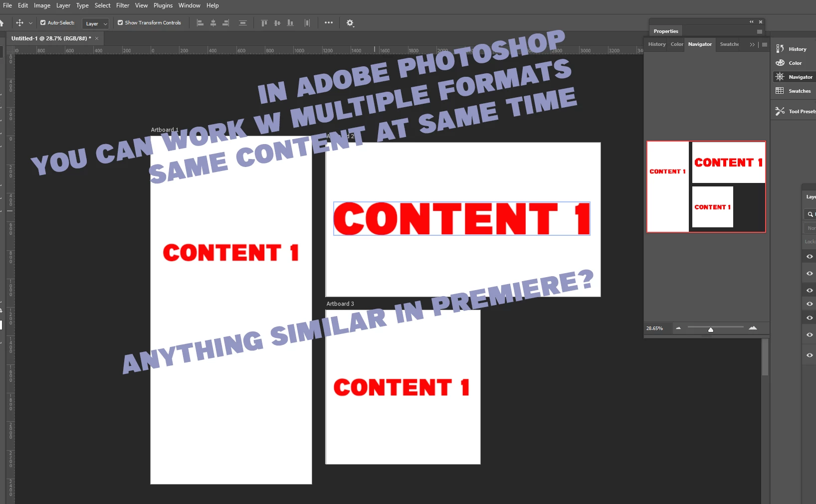Viewport: 816px width, 504px height.
Task: Align right edges using options bar icon
Action: coord(226,23)
